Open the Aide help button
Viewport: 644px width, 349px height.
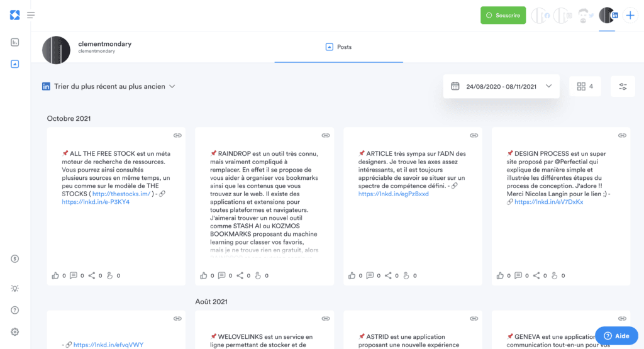point(616,336)
